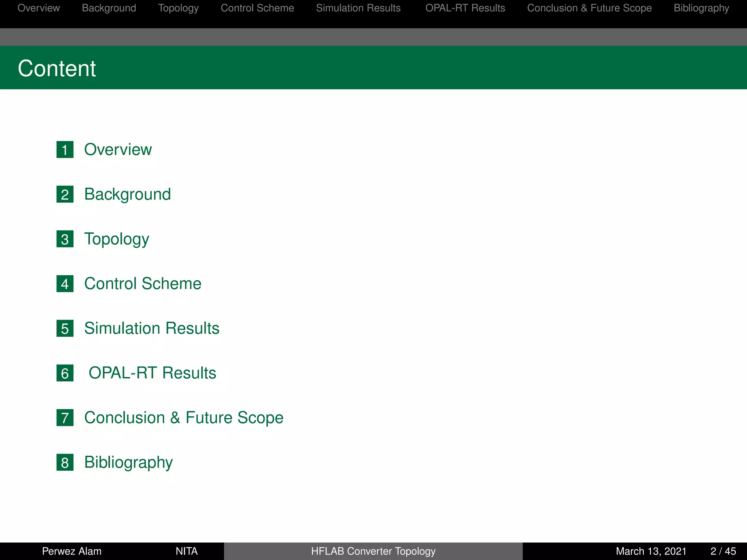
Task: Click the green number 8 box
Action: click(x=65, y=462)
